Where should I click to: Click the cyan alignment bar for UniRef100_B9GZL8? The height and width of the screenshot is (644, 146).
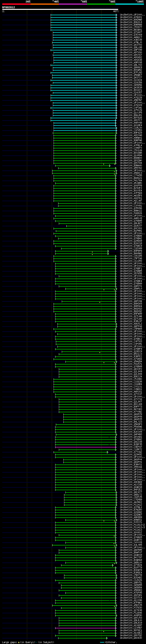point(84,22)
